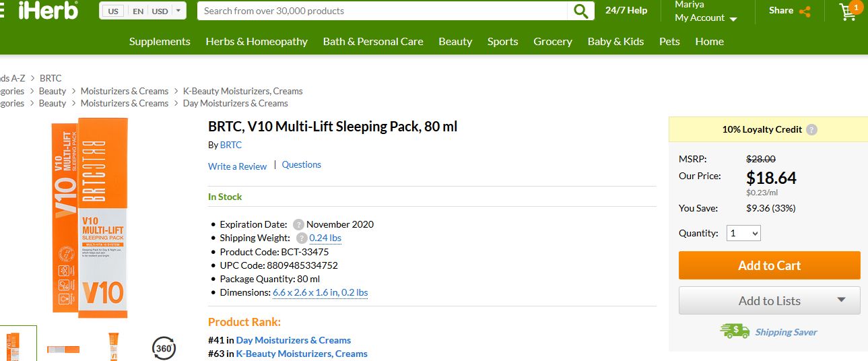Open the Quantity dropdown
868x361 pixels.
coord(743,233)
